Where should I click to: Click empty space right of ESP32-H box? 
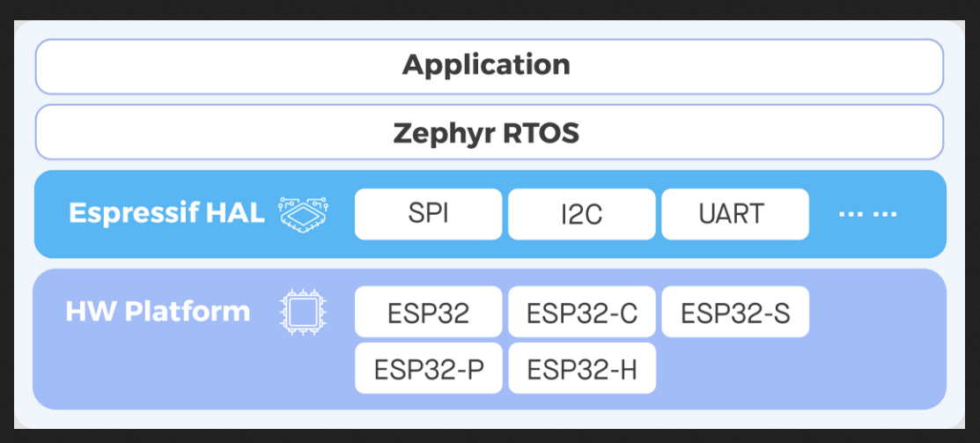pyautogui.click(x=800, y=370)
